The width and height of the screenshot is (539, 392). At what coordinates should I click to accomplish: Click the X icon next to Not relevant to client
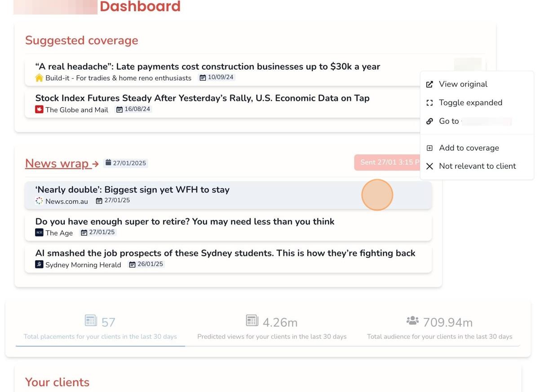pos(430,166)
